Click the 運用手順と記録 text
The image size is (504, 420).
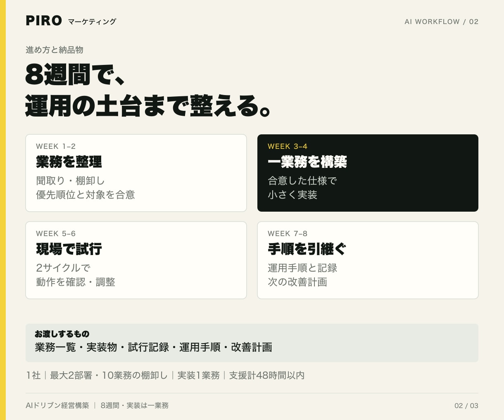pyautogui.click(x=302, y=268)
